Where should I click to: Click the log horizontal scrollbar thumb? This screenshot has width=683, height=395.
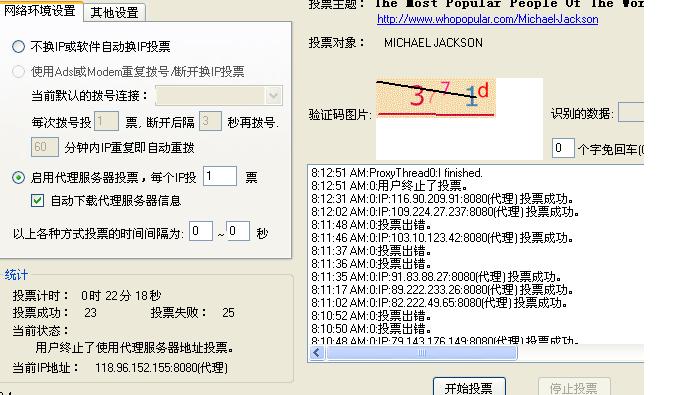tap(422, 353)
